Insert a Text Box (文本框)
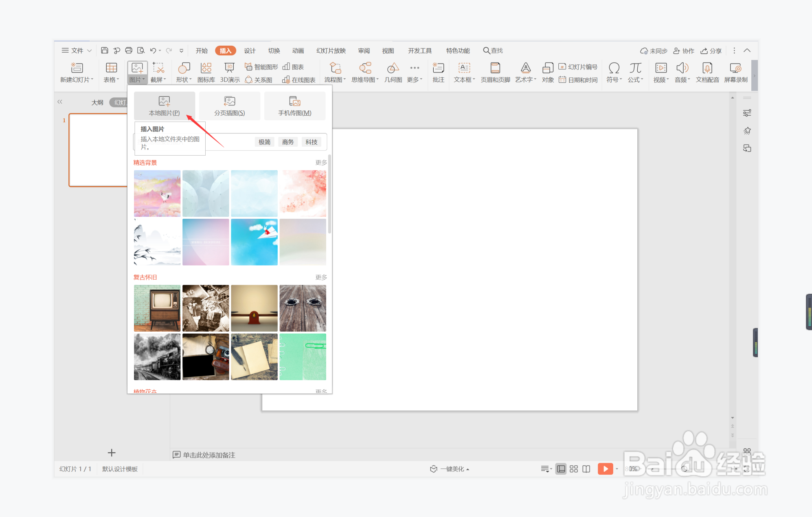Image resolution: width=812 pixels, height=517 pixels. pos(464,73)
